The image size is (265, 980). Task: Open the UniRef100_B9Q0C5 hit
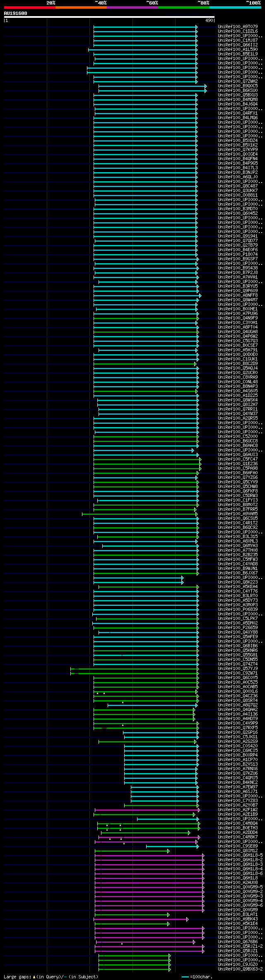(x=238, y=86)
